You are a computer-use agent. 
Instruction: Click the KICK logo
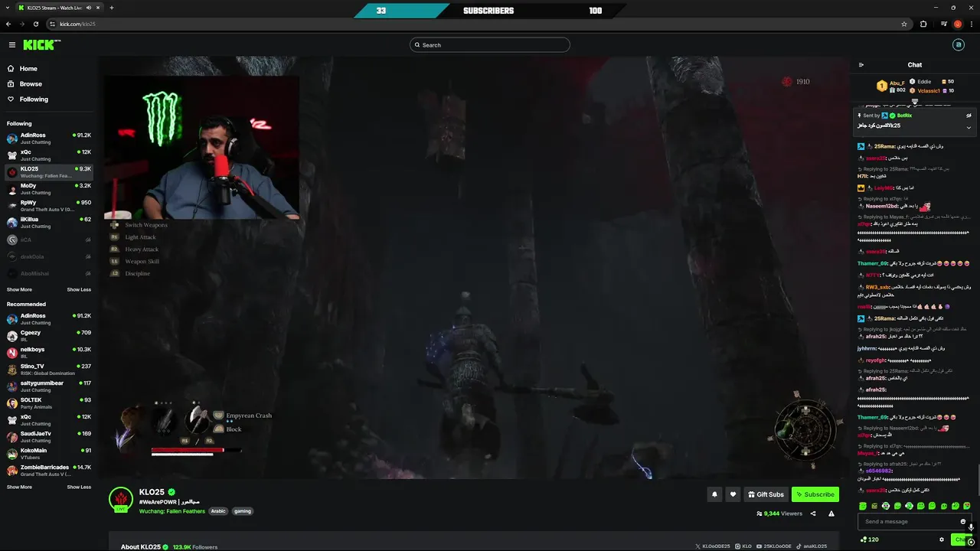tap(41, 45)
